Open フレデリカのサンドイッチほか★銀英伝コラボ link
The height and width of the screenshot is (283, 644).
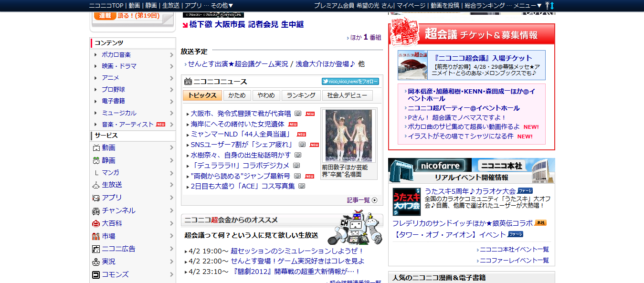pyautogui.click(x=463, y=223)
